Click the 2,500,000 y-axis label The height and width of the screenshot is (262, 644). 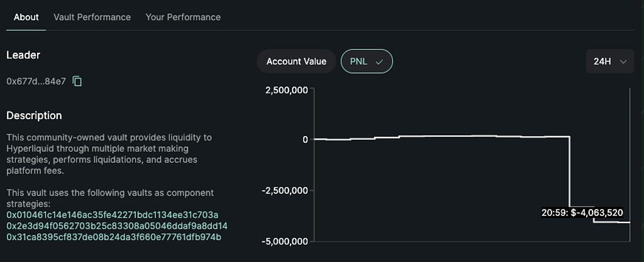(x=287, y=90)
